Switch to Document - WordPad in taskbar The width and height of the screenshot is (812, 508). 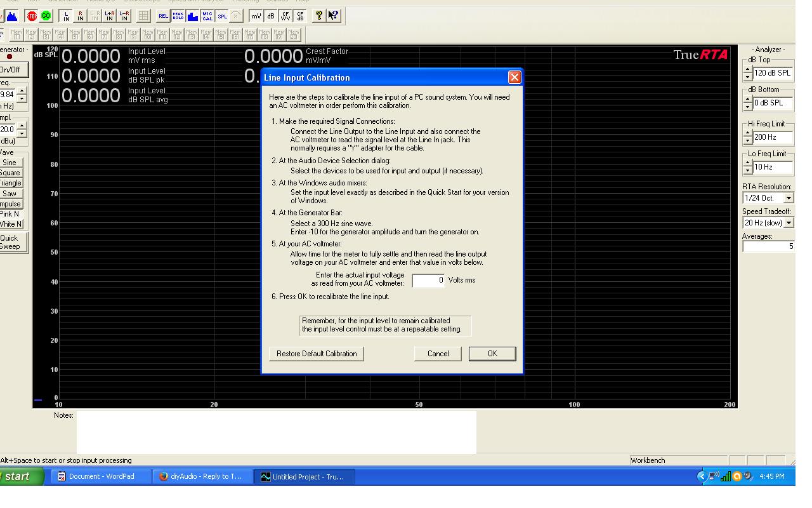(x=101, y=476)
